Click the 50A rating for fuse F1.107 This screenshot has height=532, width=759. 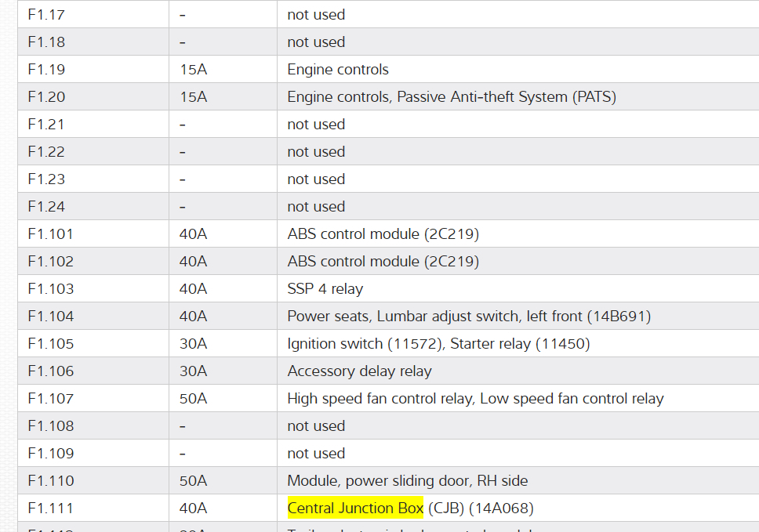[x=193, y=399]
